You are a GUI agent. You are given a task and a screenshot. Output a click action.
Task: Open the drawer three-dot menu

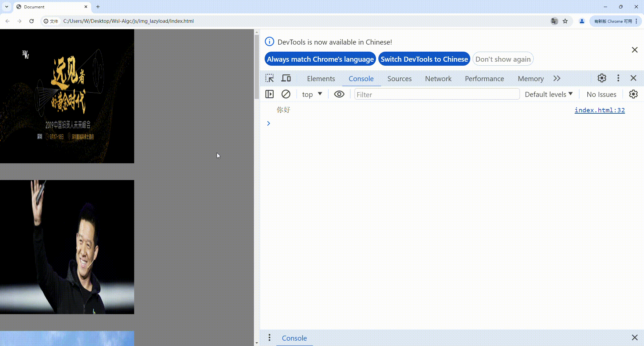[x=269, y=338]
